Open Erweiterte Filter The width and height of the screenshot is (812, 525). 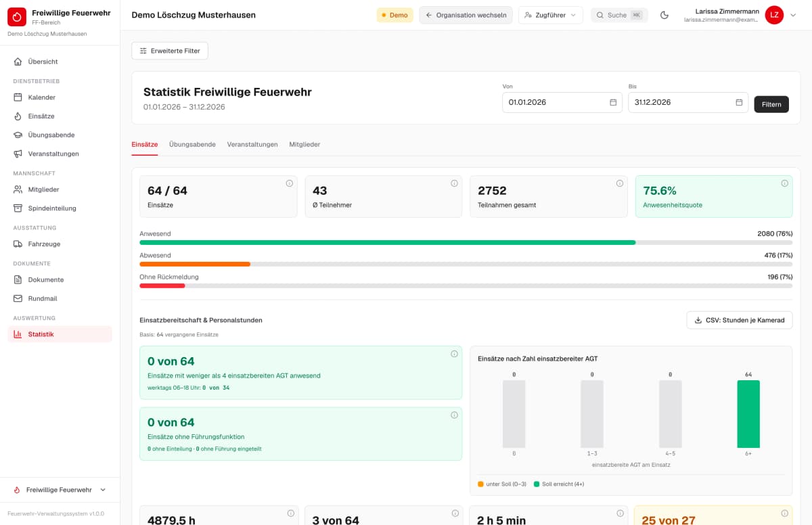tap(170, 51)
